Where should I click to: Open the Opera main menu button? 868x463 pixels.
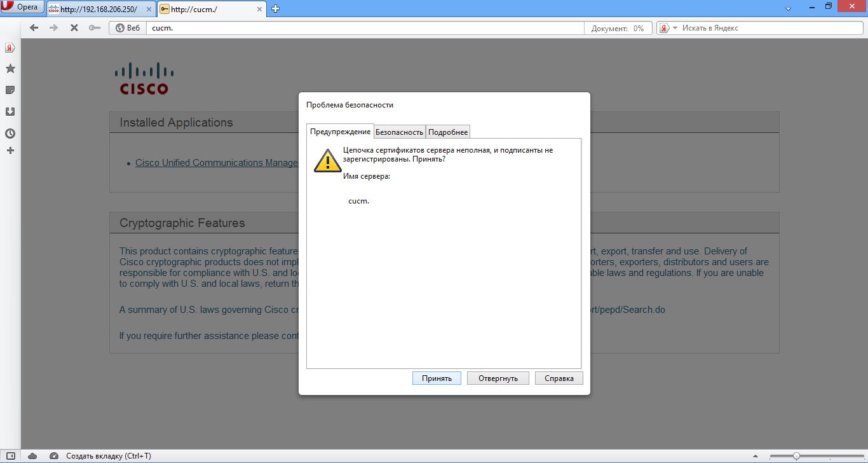coord(22,8)
